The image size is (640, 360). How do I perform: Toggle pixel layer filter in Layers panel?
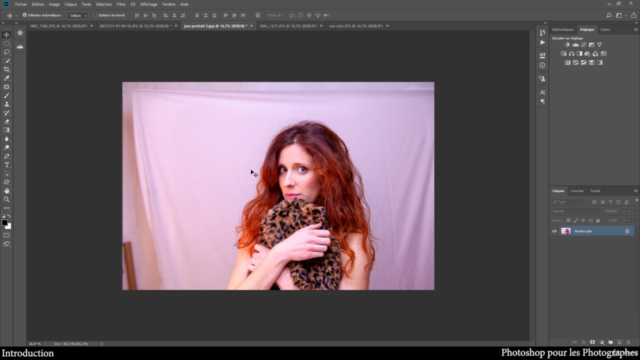(594, 202)
